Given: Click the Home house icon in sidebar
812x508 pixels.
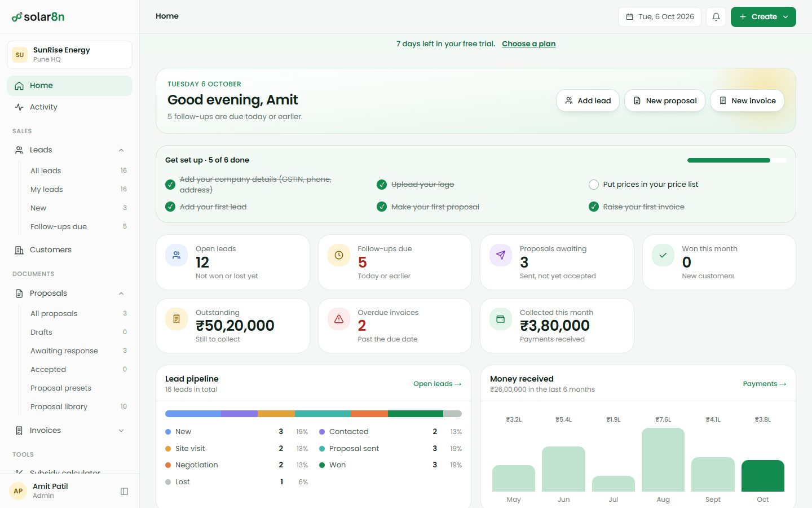Looking at the screenshot, I should pos(19,86).
